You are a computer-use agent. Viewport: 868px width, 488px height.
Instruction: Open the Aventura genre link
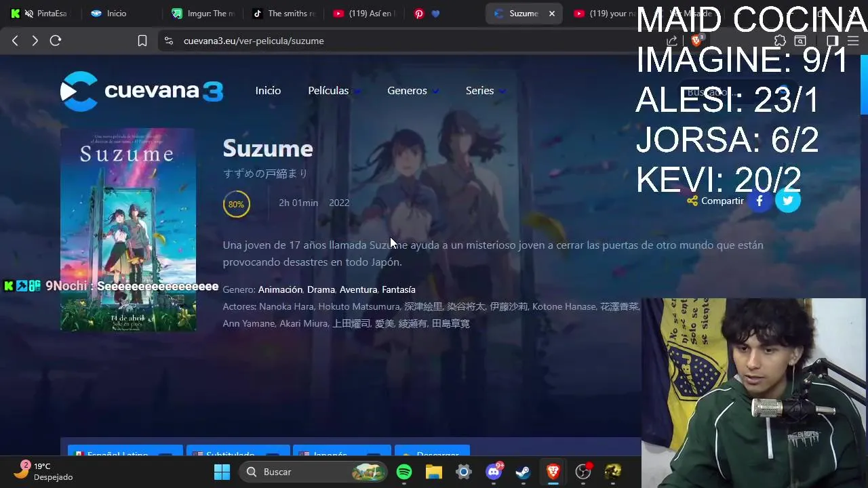coord(358,289)
